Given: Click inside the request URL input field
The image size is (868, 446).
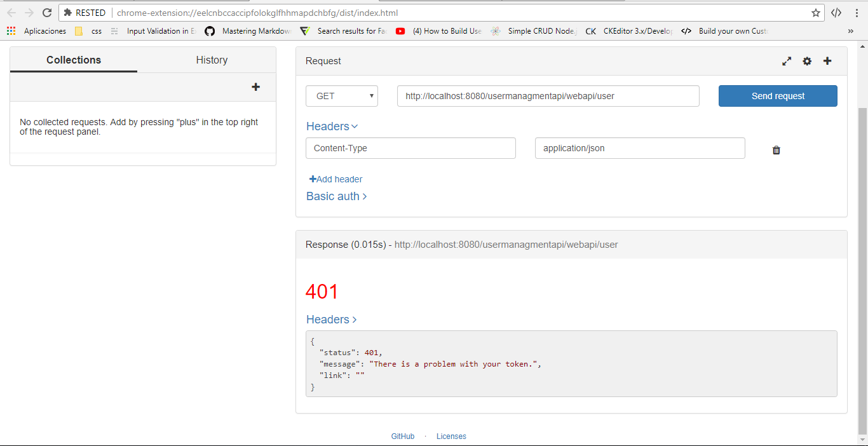Looking at the screenshot, I should coord(548,96).
